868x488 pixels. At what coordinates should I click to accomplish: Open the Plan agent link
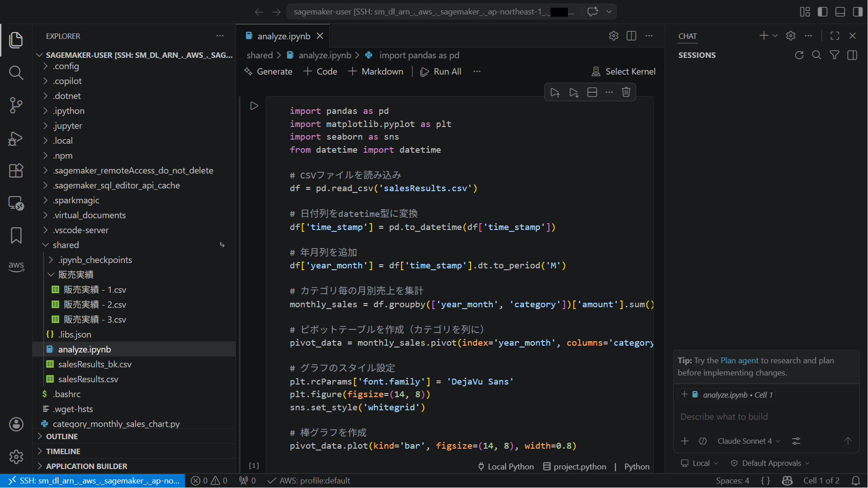[739, 361]
